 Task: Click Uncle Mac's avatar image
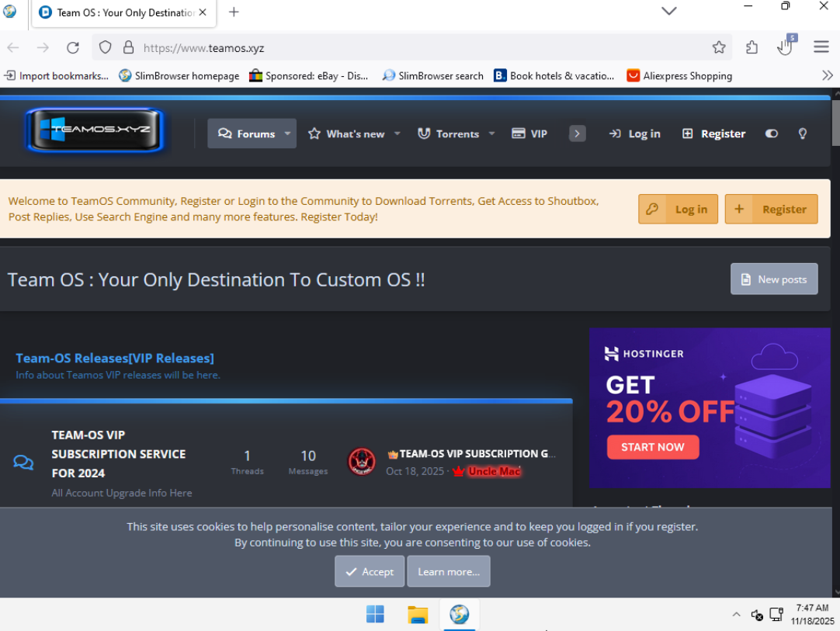click(x=362, y=462)
